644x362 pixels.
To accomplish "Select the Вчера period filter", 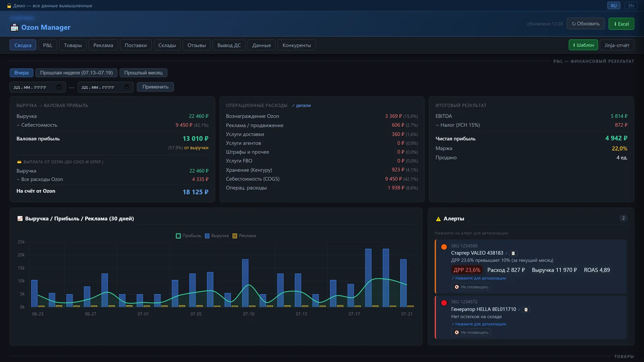I will (x=21, y=73).
